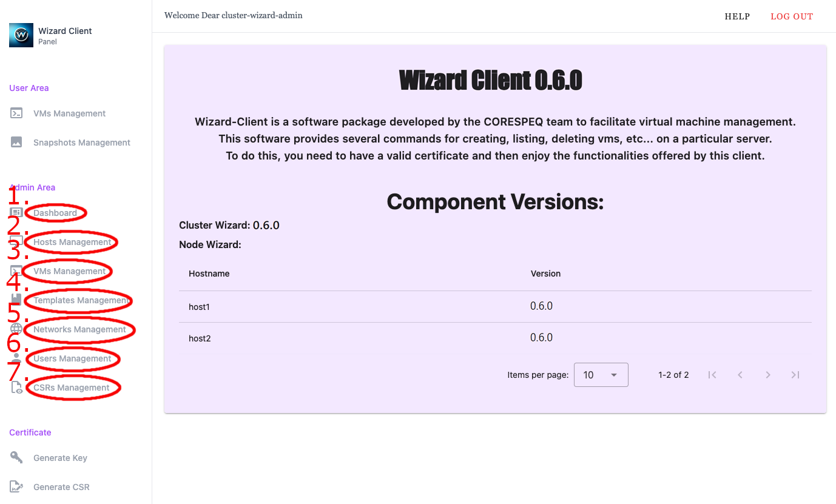The image size is (836, 504).
Task: Click the Certificate section label
Action: tap(30, 432)
